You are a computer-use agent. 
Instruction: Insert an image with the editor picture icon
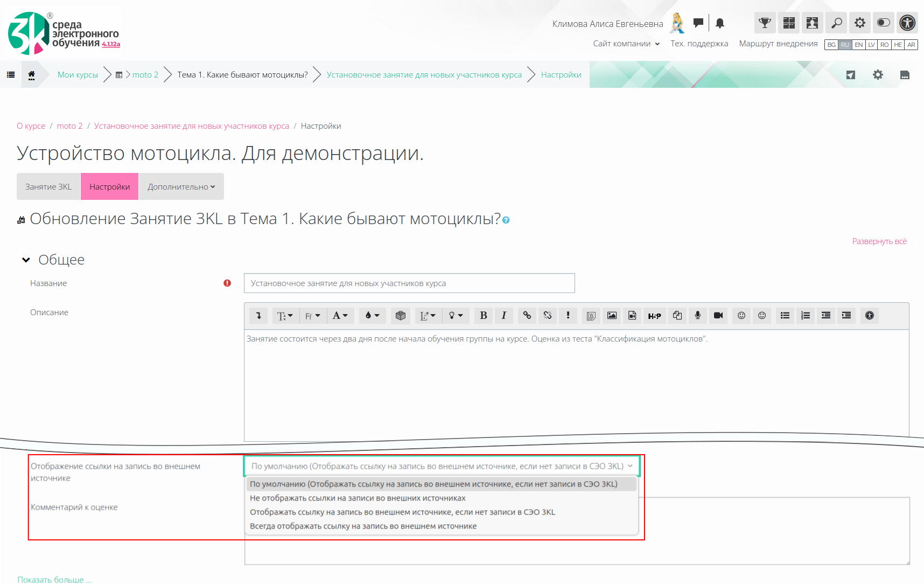click(x=612, y=316)
